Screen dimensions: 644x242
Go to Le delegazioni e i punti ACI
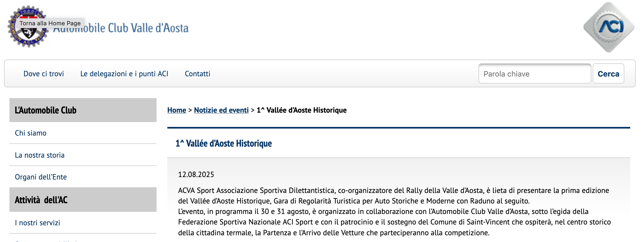click(124, 74)
